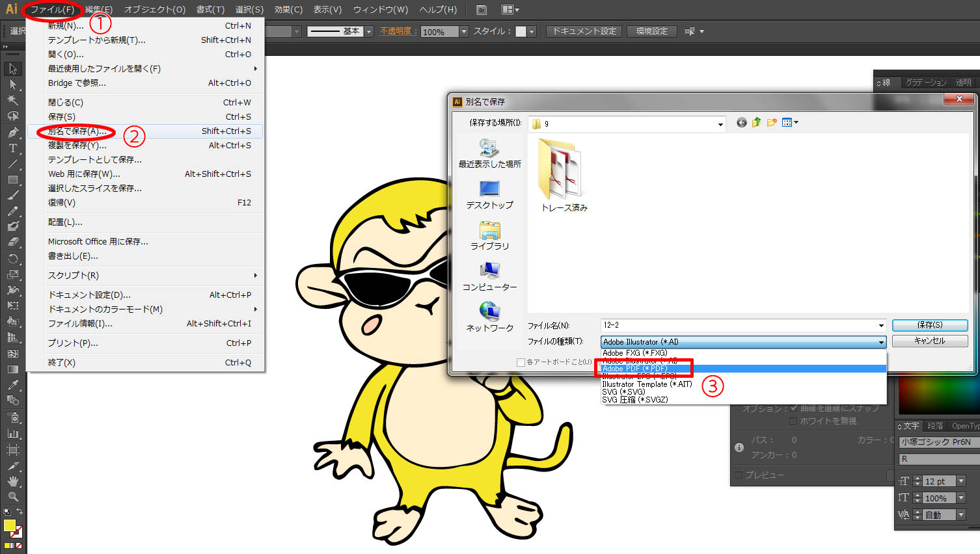Open the font size 12 pt dropdown

coord(961,481)
